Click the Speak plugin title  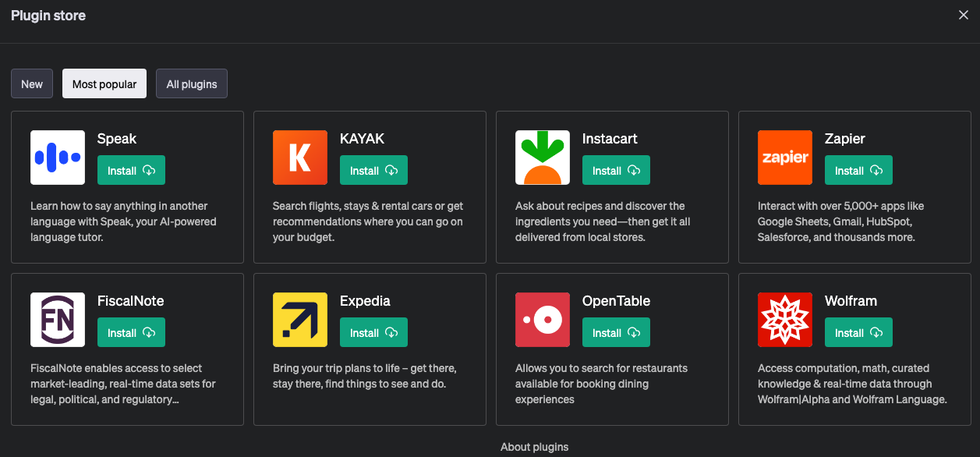coord(117,139)
